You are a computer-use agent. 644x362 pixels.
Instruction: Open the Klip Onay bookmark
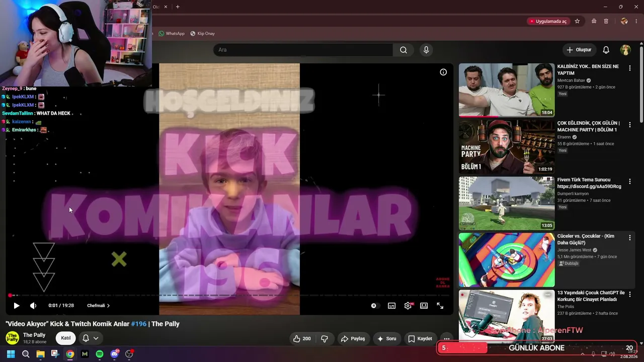pyautogui.click(x=203, y=34)
